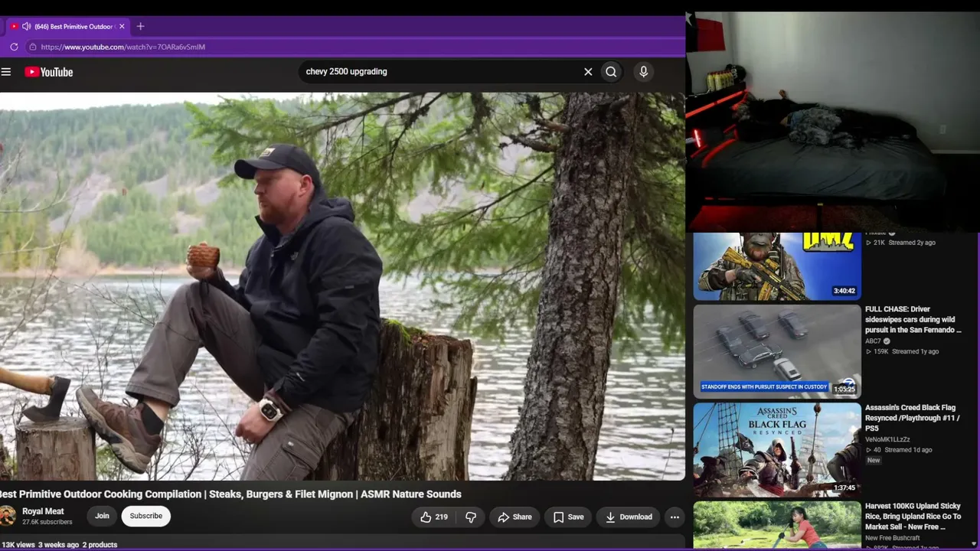Subscribe to Royal Meat channel

(146, 517)
